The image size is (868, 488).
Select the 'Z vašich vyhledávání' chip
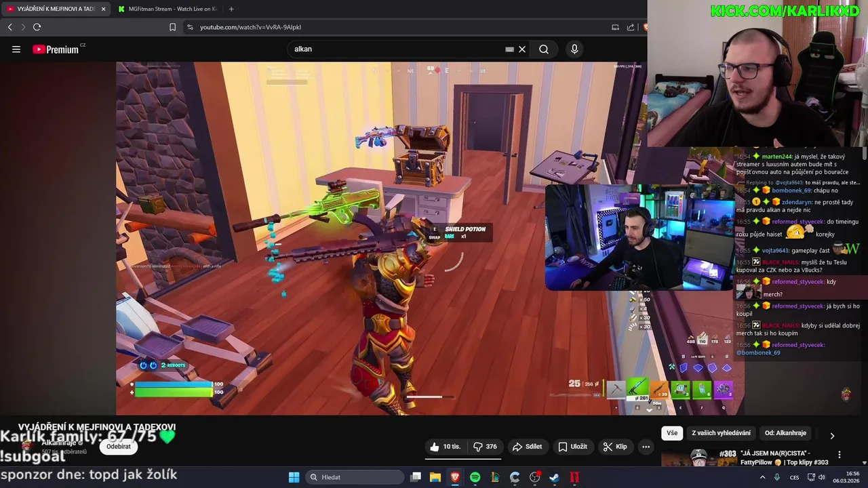tap(721, 433)
